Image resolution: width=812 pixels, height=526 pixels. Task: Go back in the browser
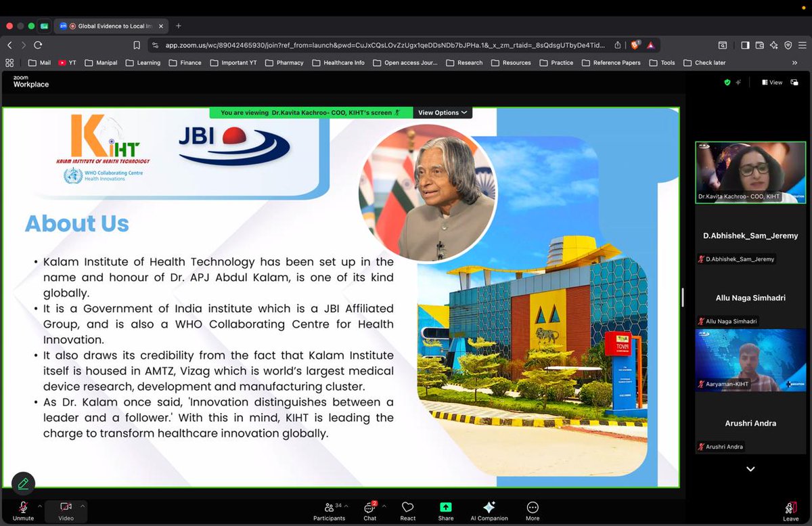tap(9, 45)
